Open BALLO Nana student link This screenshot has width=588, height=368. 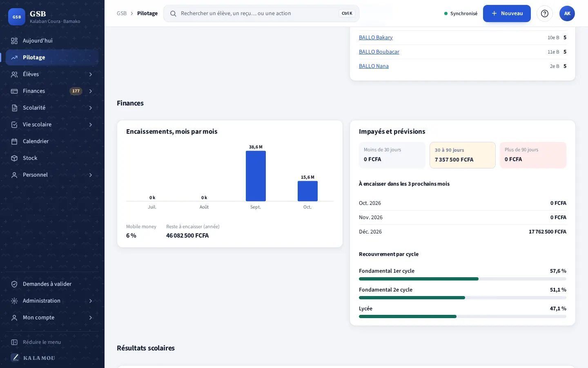374,66
